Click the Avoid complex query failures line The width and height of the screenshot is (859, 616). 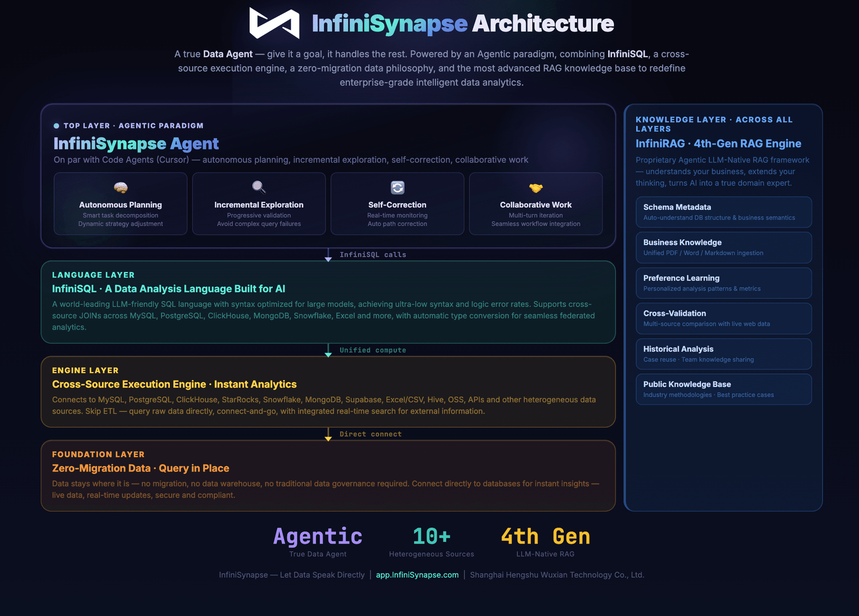[x=259, y=224]
